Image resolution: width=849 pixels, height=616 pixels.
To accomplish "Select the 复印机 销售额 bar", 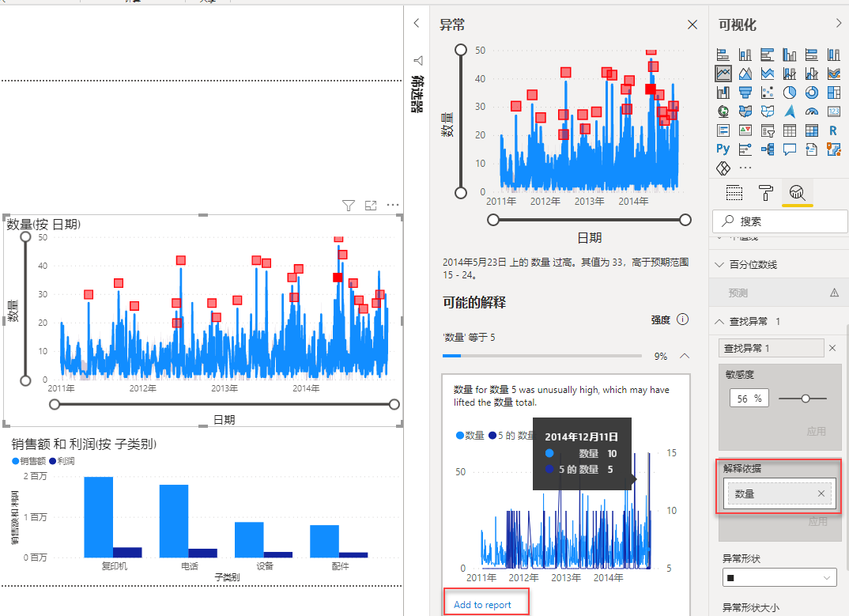I will coord(99,517).
